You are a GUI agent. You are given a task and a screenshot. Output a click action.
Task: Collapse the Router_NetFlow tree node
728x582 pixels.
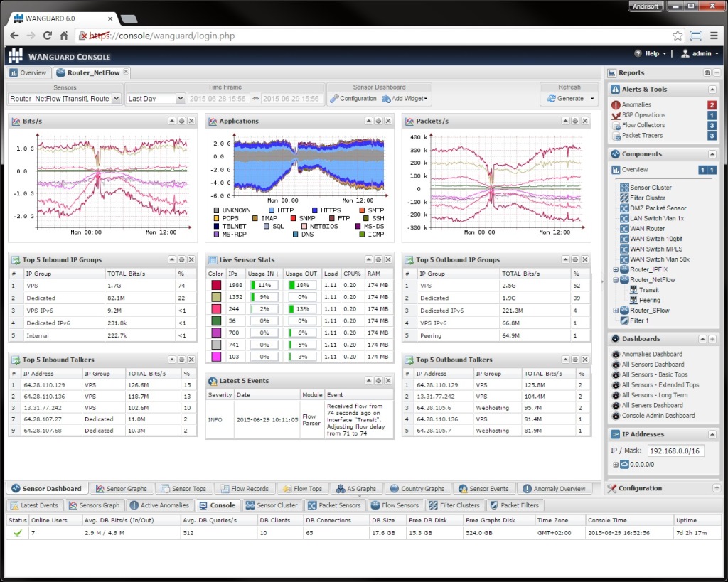coord(616,280)
